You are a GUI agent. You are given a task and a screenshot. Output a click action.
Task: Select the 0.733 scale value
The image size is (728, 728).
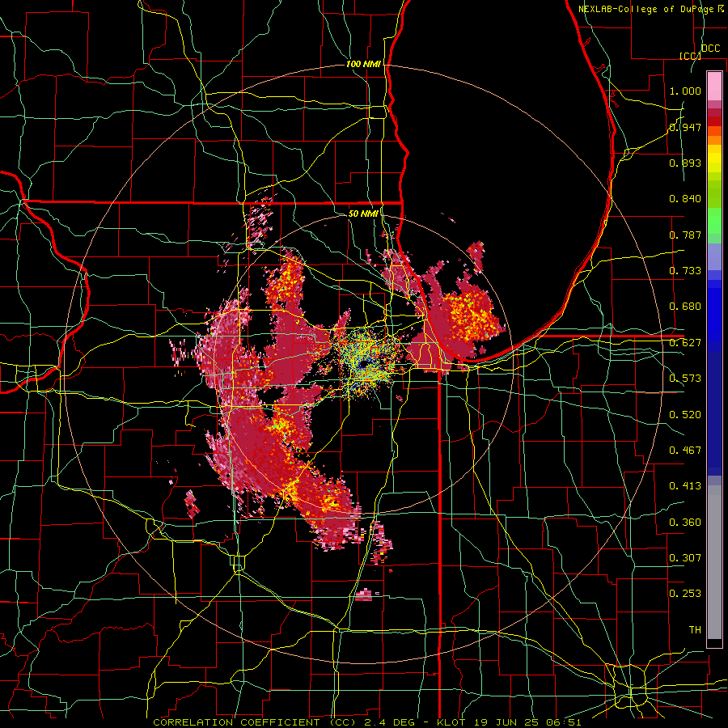coord(685,271)
